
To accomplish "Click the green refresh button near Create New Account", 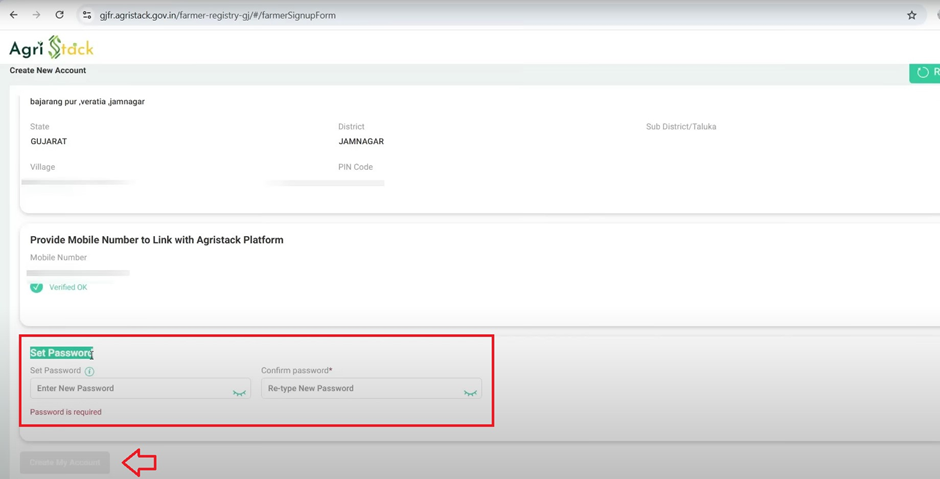I will tap(925, 72).
